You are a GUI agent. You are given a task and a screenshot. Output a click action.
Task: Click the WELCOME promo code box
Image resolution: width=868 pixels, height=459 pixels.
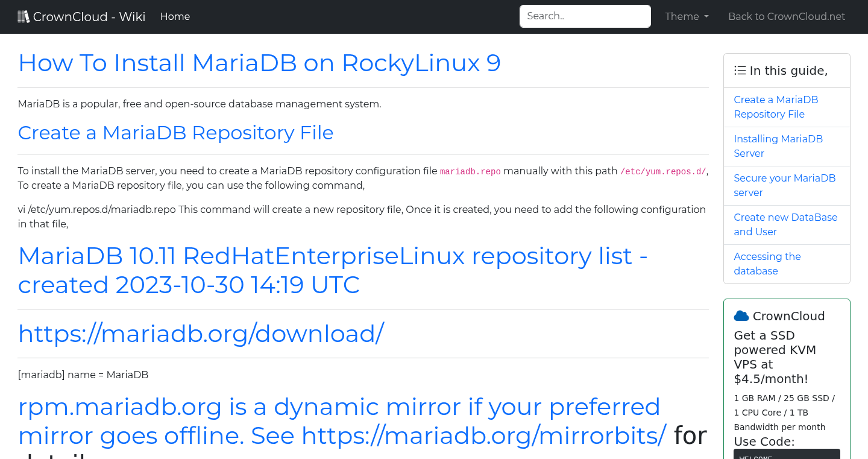[x=787, y=455]
